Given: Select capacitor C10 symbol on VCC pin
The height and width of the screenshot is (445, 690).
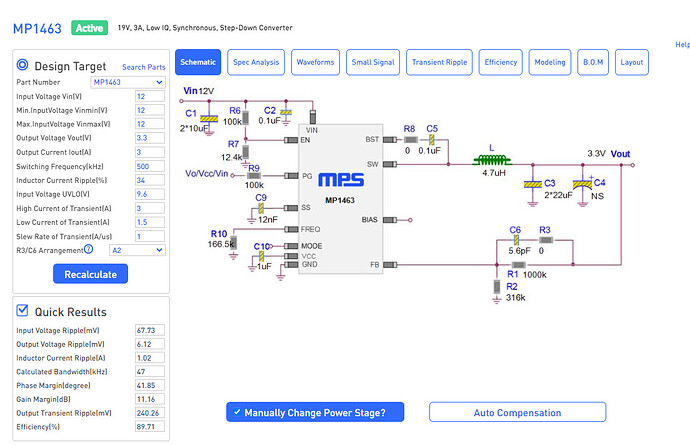Looking at the screenshot, I should [261, 256].
